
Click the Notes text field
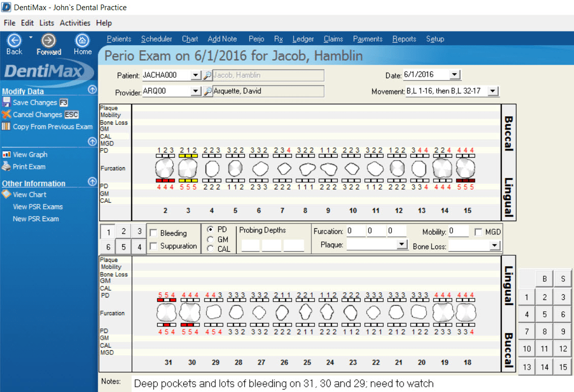352,383
